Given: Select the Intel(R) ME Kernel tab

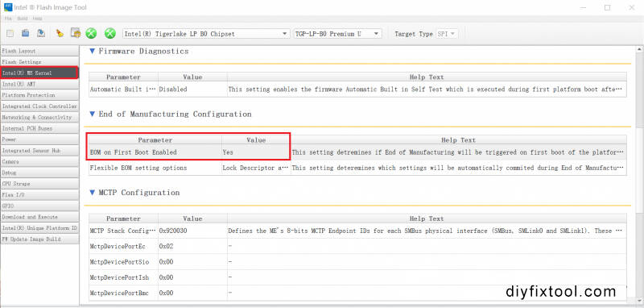Looking at the screenshot, I should click(39, 73).
